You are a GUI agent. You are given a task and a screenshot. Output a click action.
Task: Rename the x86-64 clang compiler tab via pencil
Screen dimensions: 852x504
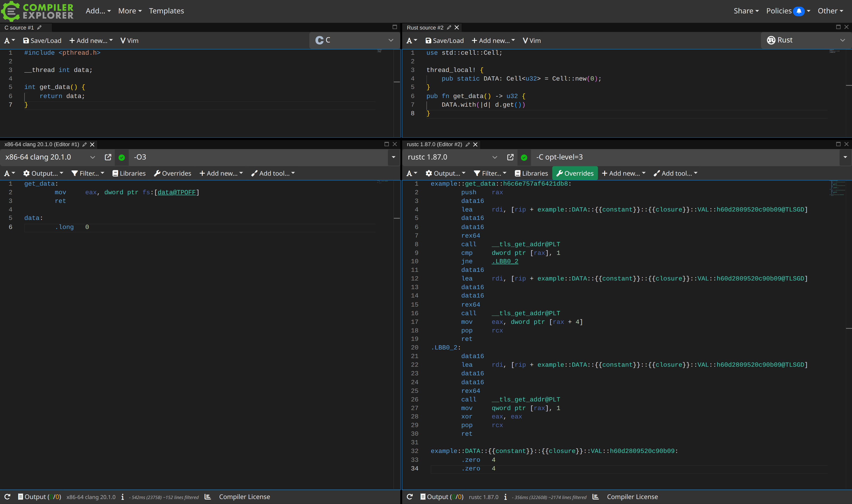(x=85, y=144)
